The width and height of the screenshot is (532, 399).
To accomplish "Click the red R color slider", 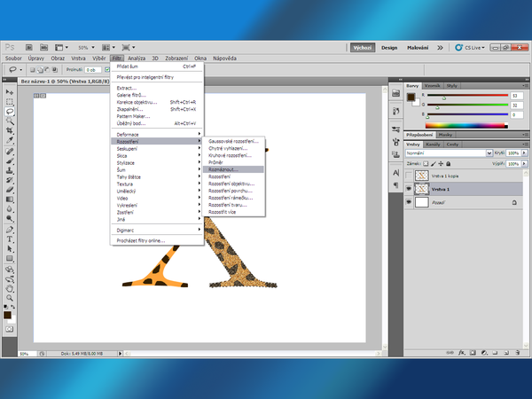I will [x=461, y=96].
